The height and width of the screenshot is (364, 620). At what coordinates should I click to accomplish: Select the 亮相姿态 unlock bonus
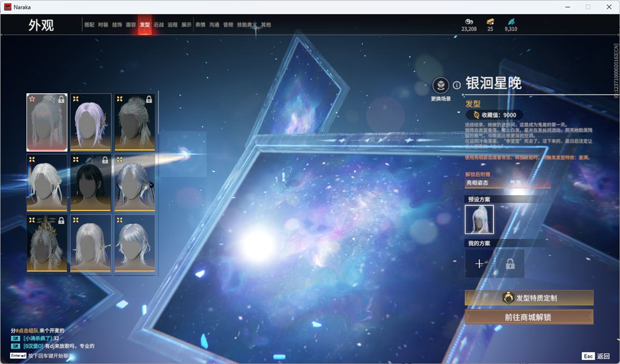[477, 183]
